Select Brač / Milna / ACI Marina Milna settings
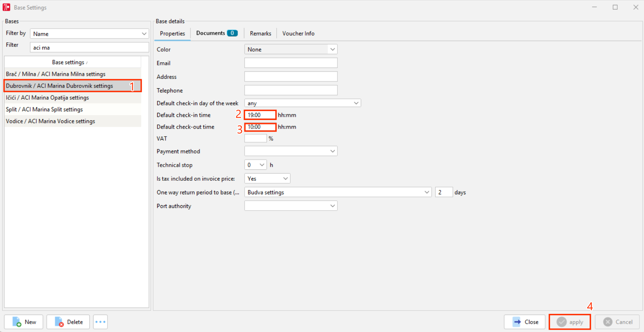Viewport: 644px width, 332px height. tap(73, 74)
